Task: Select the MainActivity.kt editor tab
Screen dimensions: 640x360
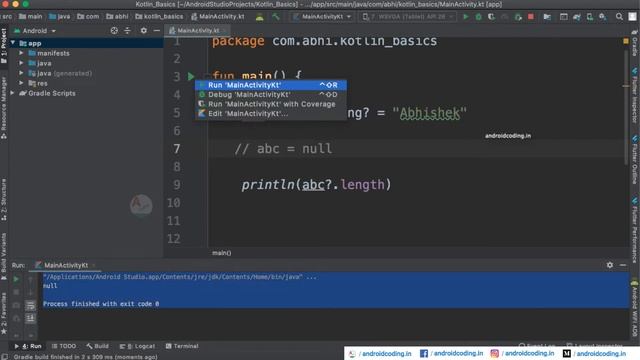Action: tap(197, 31)
